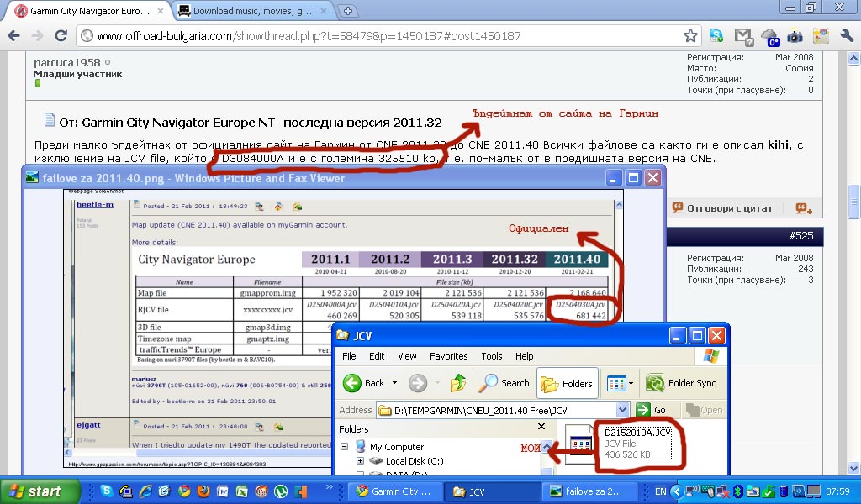Click the Back button in JCV Explorer
The image size is (861, 504).
(x=364, y=383)
